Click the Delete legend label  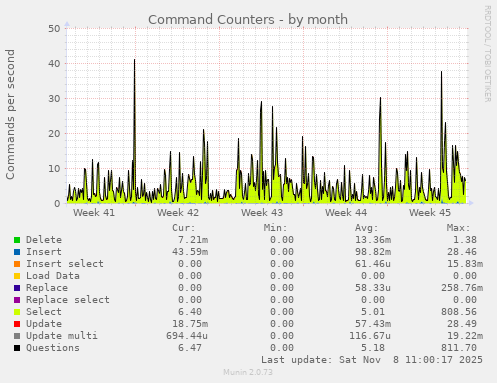click(44, 240)
